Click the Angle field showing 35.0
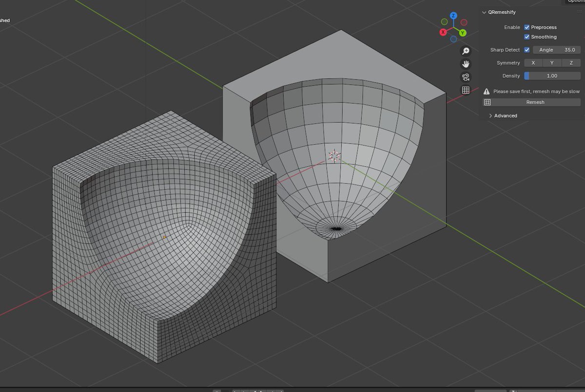This screenshot has height=392, width=585. coord(557,50)
